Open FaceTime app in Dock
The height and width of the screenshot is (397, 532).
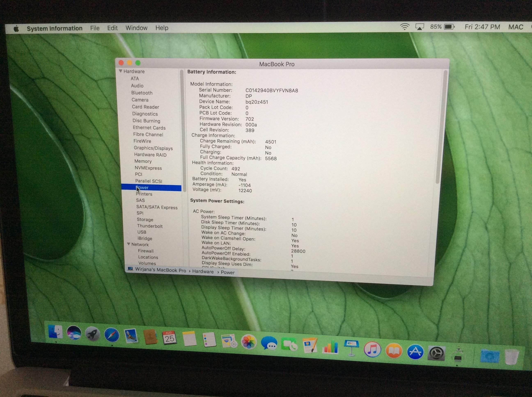pos(289,344)
